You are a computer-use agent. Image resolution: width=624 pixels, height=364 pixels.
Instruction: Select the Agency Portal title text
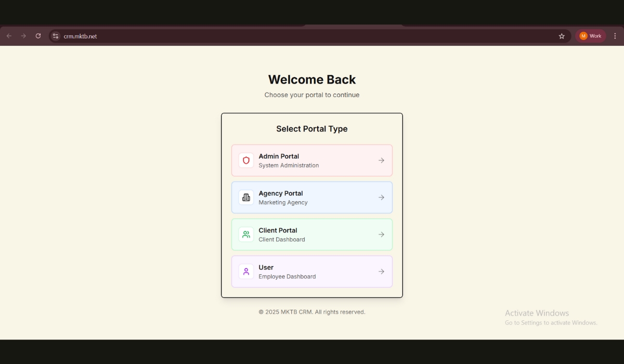(x=280, y=193)
